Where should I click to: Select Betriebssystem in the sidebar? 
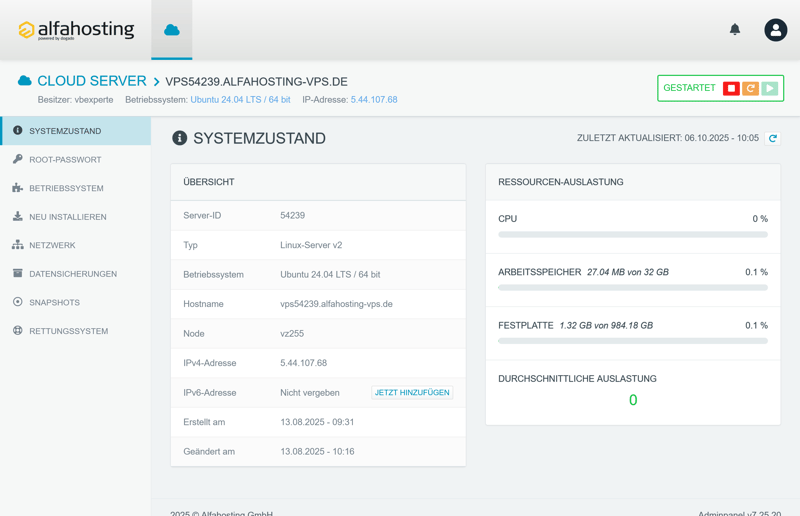pyautogui.click(x=66, y=188)
